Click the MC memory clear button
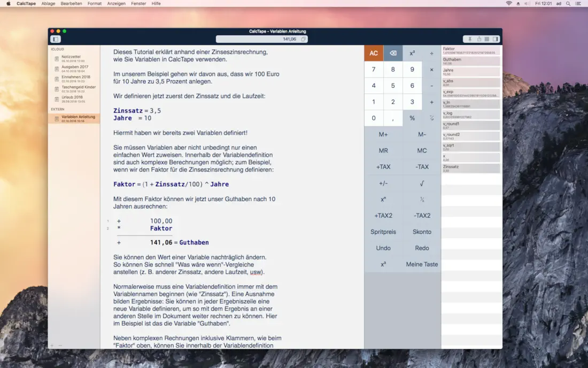 click(x=422, y=150)
